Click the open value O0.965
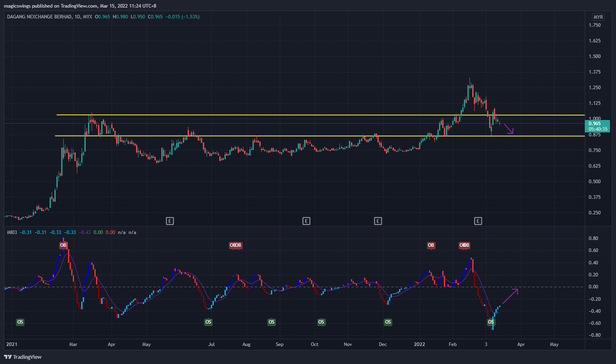 (x=102, y=17)
